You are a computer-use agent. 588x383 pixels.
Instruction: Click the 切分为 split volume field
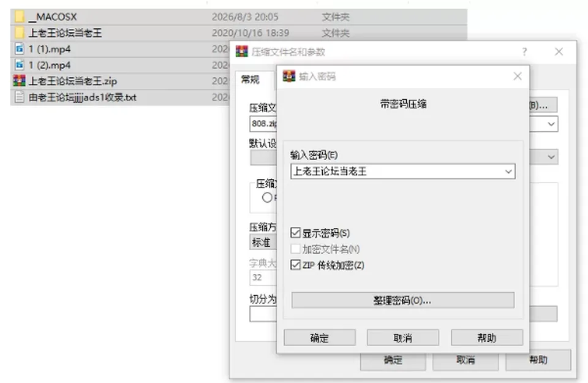pos(263,314)
